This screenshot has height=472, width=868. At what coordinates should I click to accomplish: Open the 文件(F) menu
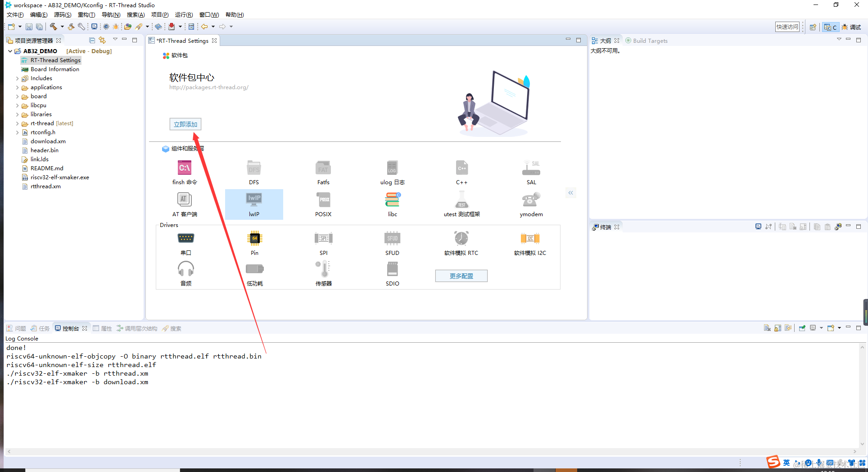pyautogui.click(x=15, y=15)
